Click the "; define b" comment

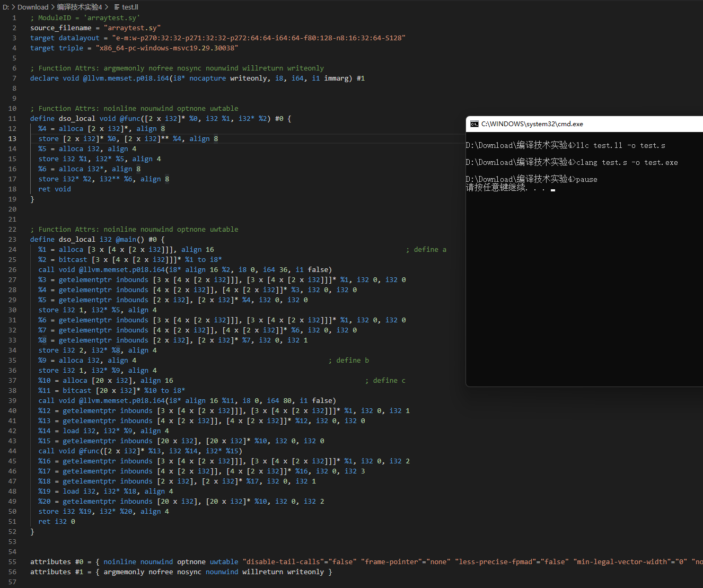(349, 360)
